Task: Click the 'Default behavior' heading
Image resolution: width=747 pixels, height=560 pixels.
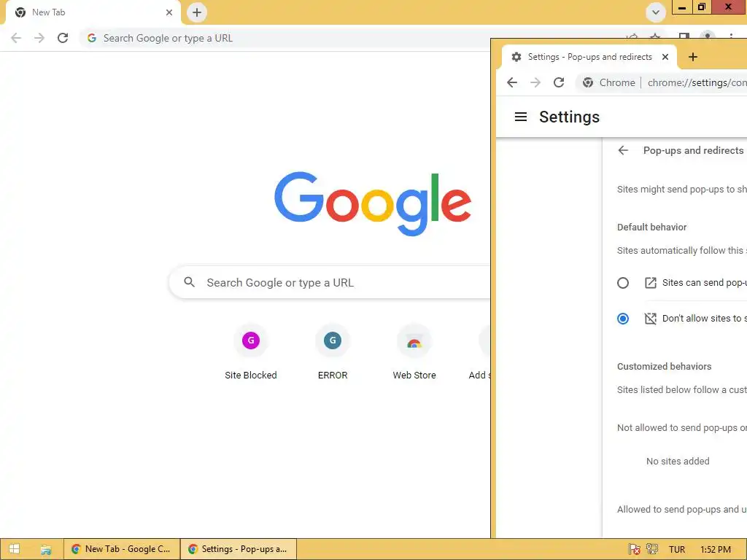Action: pos(651,227)
